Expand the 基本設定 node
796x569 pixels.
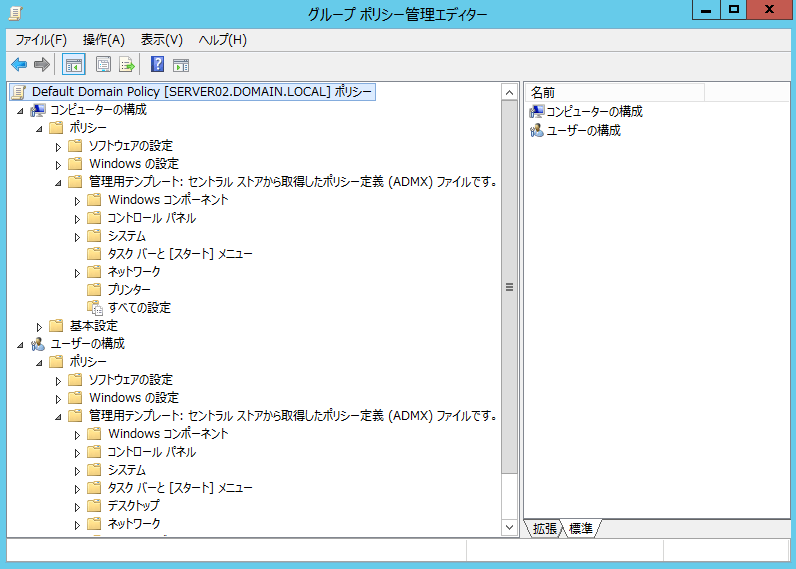coord(39,327)
